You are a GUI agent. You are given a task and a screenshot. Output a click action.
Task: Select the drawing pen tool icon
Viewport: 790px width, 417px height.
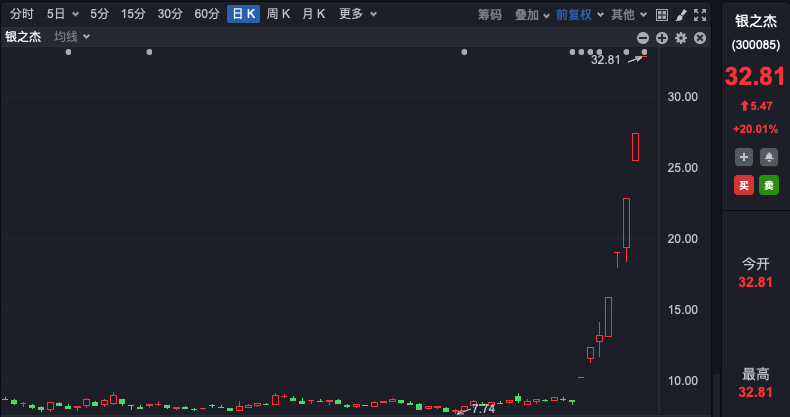click(681, 15)
